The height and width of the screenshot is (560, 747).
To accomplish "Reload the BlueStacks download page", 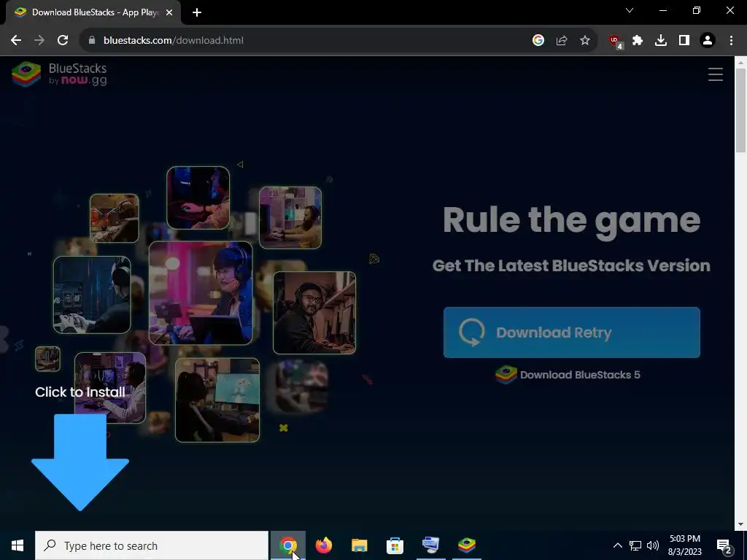I will coord(63,41).
